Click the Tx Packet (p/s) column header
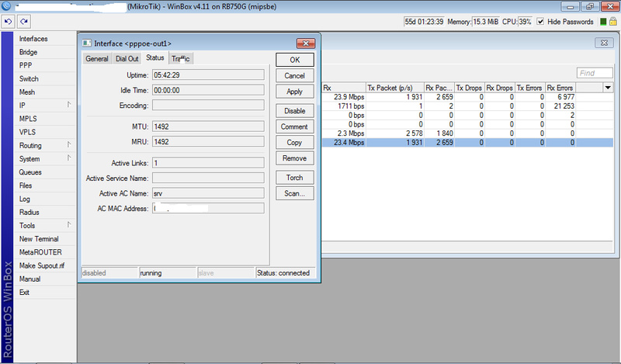 pos(395,88)
